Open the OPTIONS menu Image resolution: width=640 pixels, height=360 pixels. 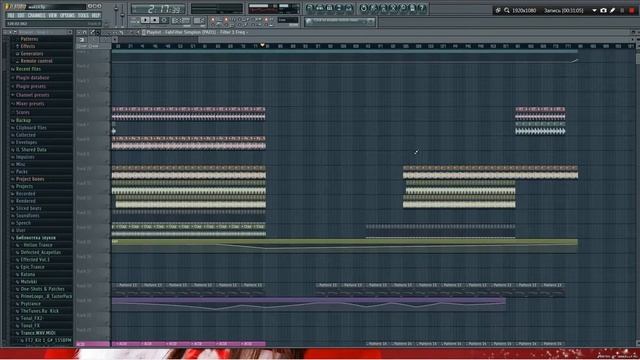pos(67,16)
